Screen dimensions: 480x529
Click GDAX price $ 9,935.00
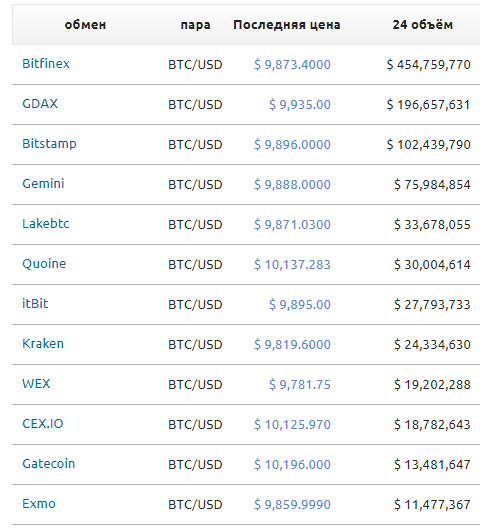click(300, 105)
